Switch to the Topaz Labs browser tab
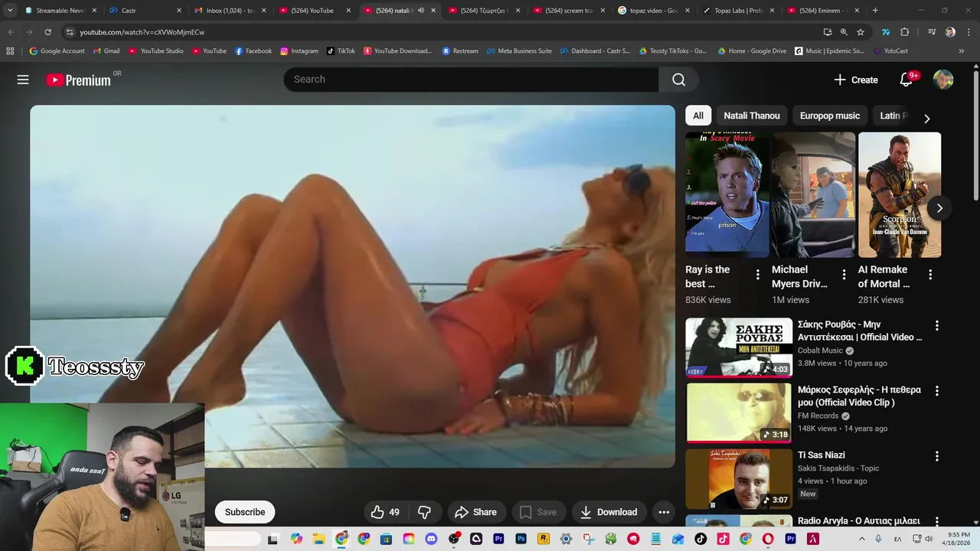 738,11
